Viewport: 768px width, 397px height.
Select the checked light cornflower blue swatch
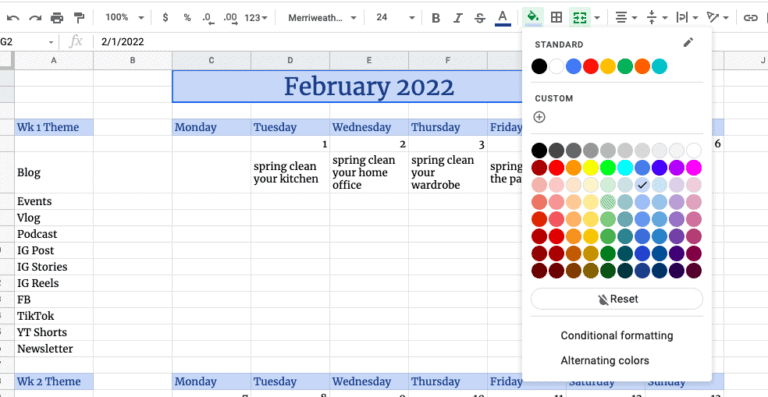coord(642,185)
